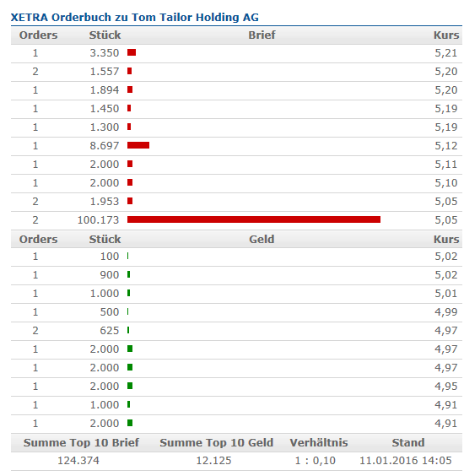The image size is (464, 476).
Task: Click the Stück header in the Brief section
Action: click(105, 35)
